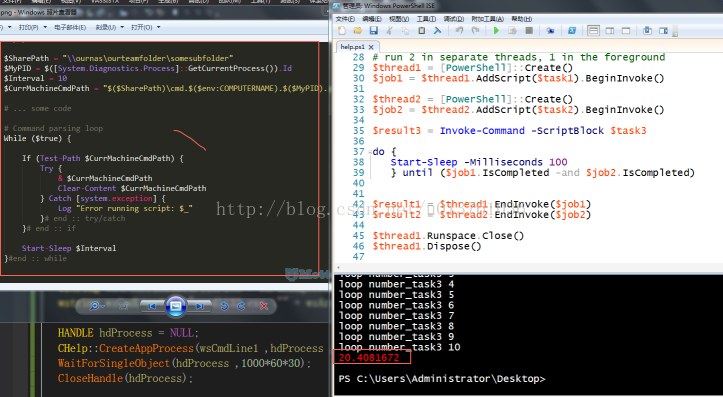Collapse the do block at line 37
The height and width of the screenshot is (397, 723).
tap(370, 152)
